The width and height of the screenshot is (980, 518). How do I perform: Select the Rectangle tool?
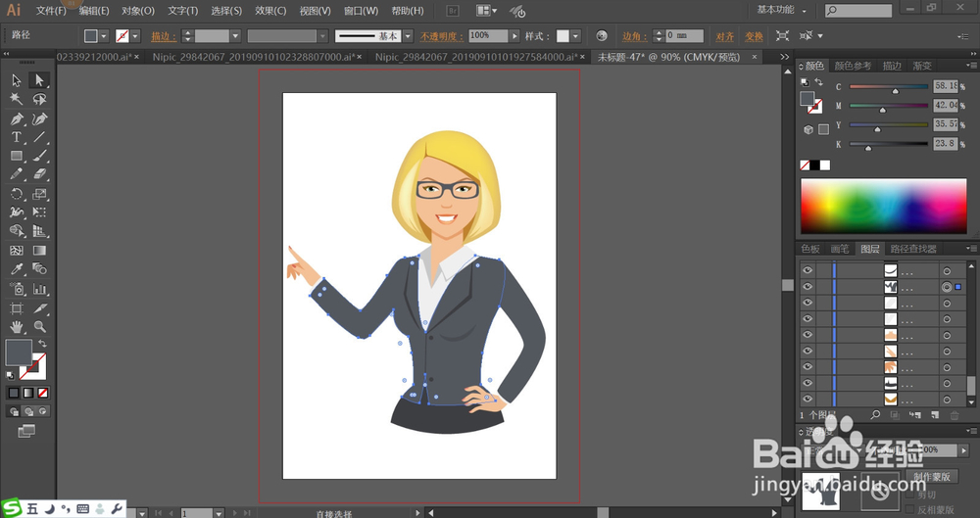tap(17, 157)
